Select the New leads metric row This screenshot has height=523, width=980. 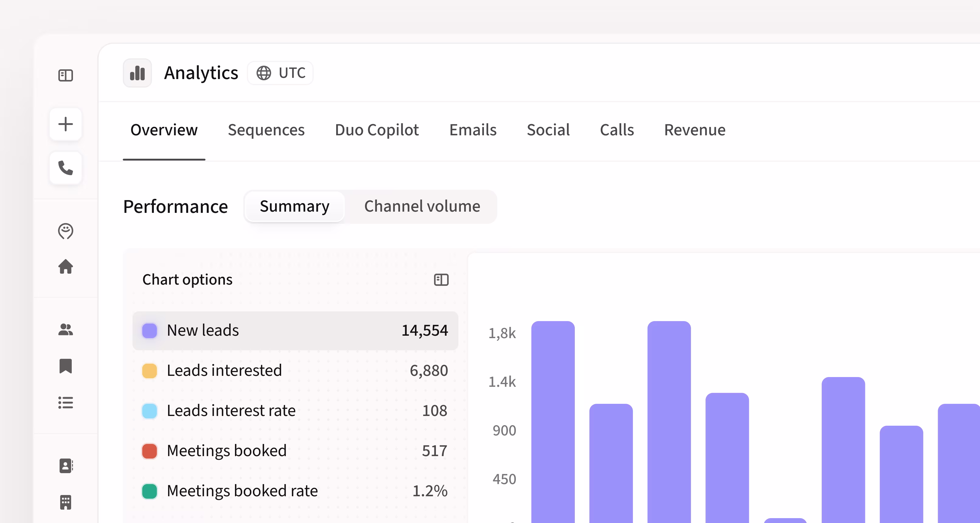point(295,331)
